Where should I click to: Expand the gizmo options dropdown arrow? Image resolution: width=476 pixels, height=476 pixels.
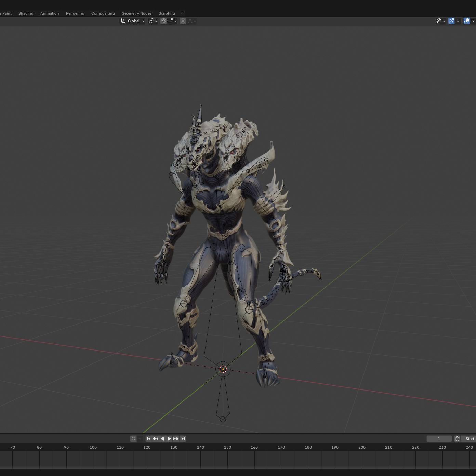point(458,21)
